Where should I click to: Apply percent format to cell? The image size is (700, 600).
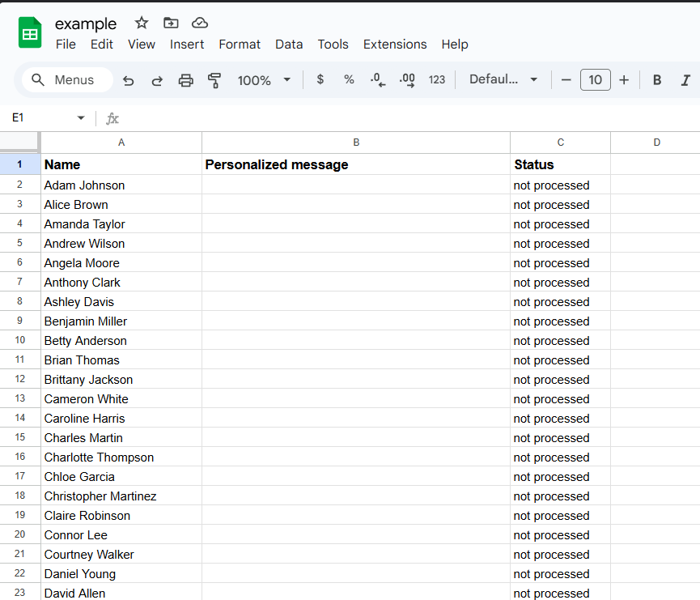tap(349, 79)
